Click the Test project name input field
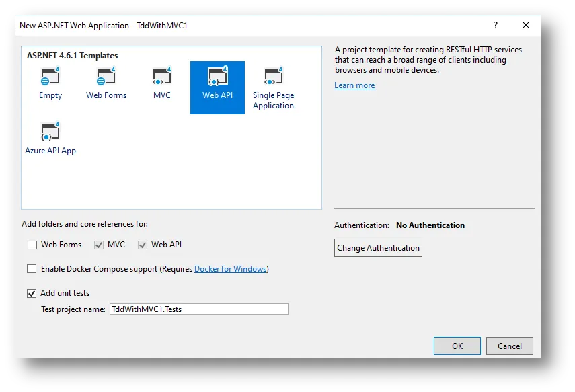This screenshot has width=575, height=392. [x=199, y=309]
